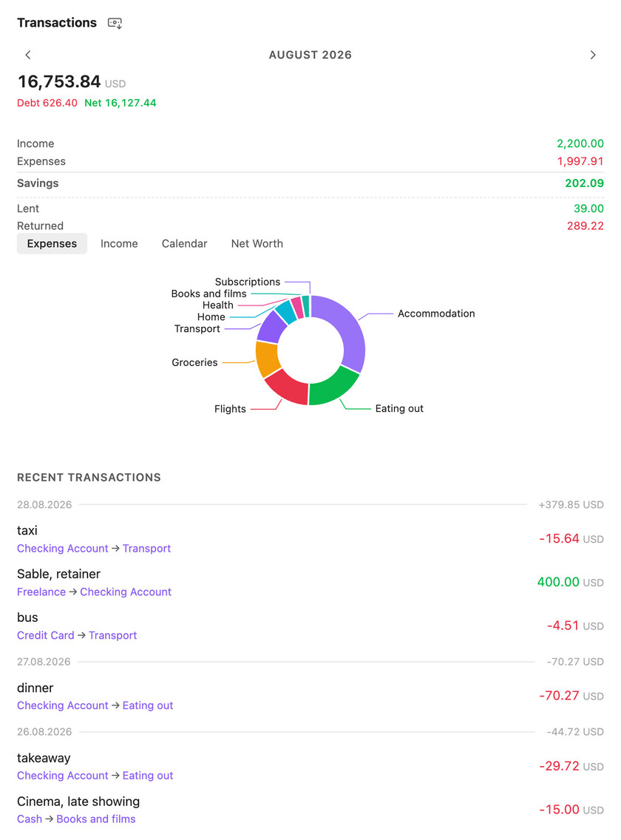Select the taxi transaction
The height and width of the screenshot is (840, 621).
[x=310, y=539]
